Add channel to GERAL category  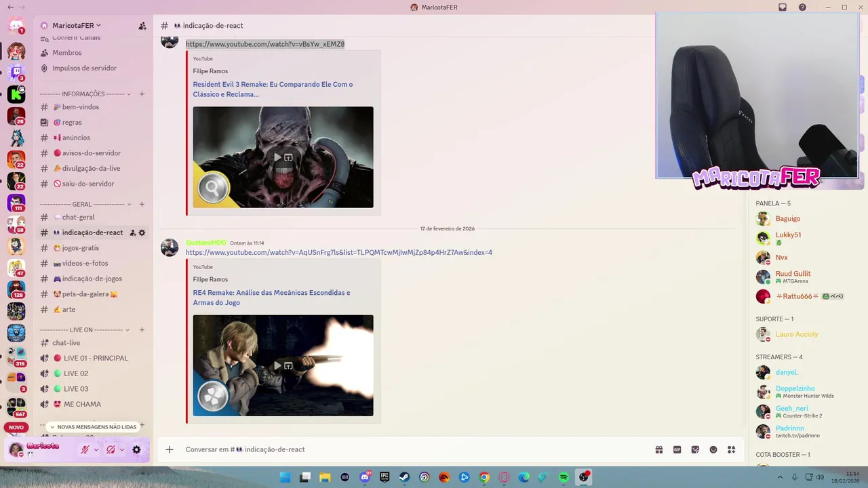pyautogui.click(x=142, y=204)
